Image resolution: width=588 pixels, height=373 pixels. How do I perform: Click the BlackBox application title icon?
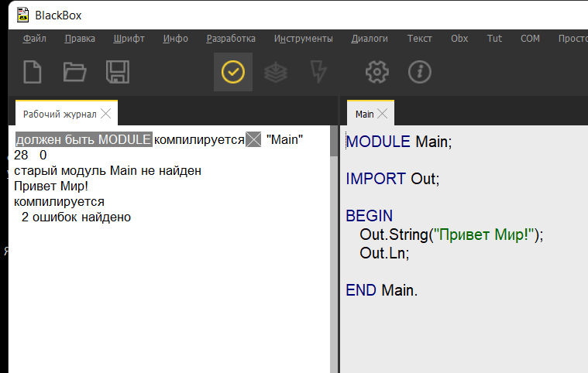tap(23, 15)
